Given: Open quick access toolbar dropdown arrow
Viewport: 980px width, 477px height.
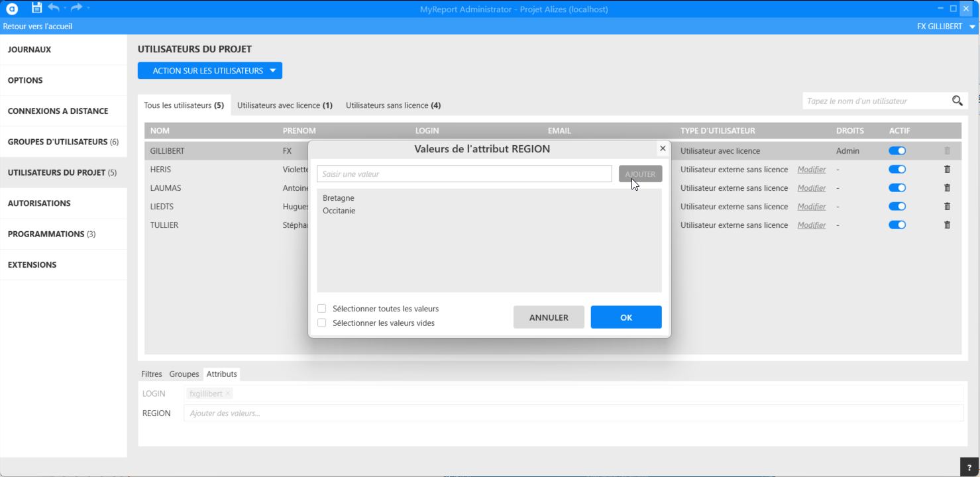Looking at the screenshot, I should pyautogui.click(x=89, y=8).
